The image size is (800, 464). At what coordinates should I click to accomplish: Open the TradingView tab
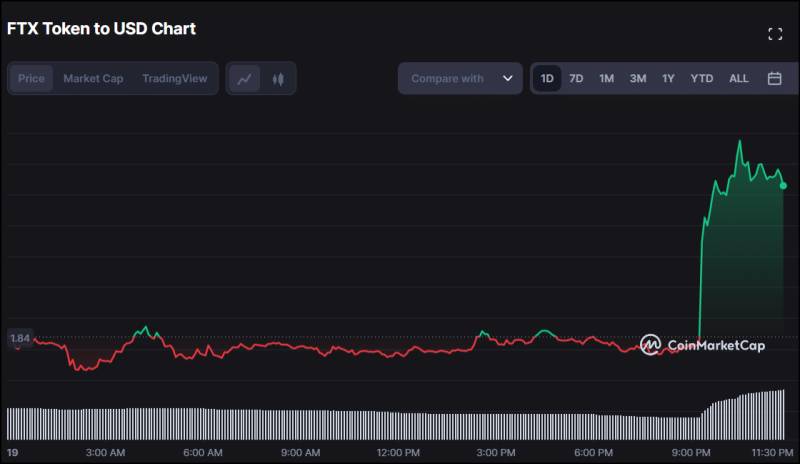pyautogui.click(x=174, y=79)
